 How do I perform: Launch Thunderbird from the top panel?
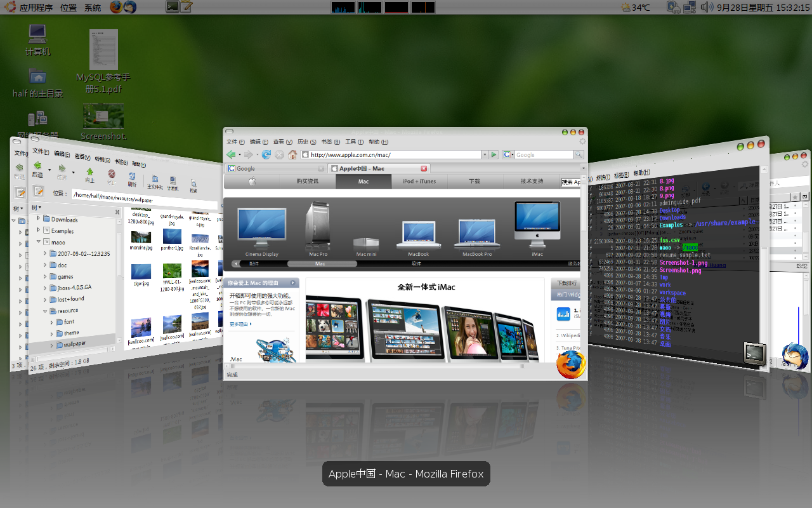click(x=129, y=7)
